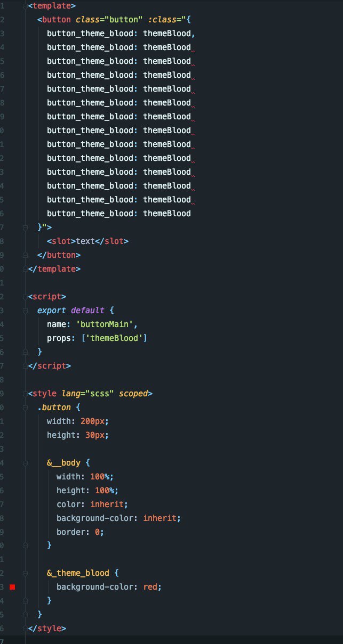Viewport: 343px width, 644px height.
Task: Click the class="button" attribute
Action: pos(109,20)
